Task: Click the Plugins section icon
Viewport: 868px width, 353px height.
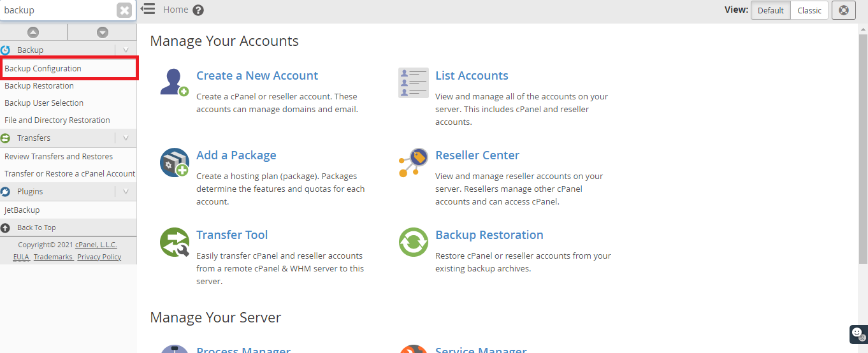Action: (x=6, y=192)
